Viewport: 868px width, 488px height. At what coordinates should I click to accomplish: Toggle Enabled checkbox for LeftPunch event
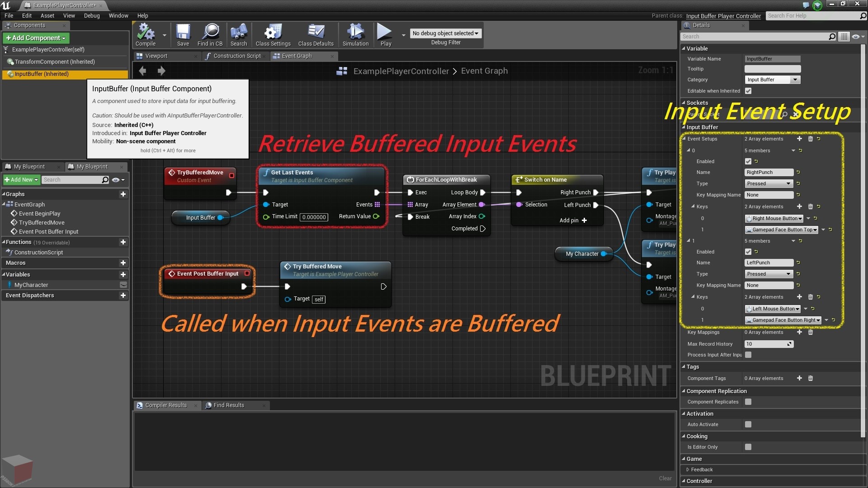[x=748, y=252]
